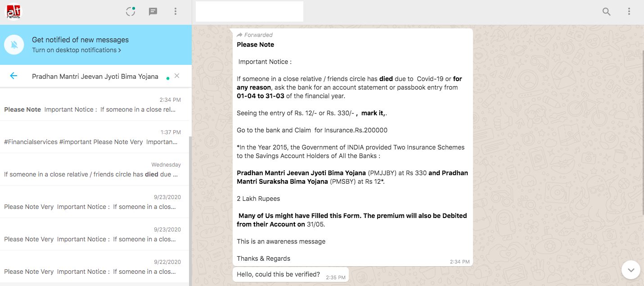The image size is (644, 286).
Task: Open the search result dated 9/22/2020
Action: coord(95,267)
